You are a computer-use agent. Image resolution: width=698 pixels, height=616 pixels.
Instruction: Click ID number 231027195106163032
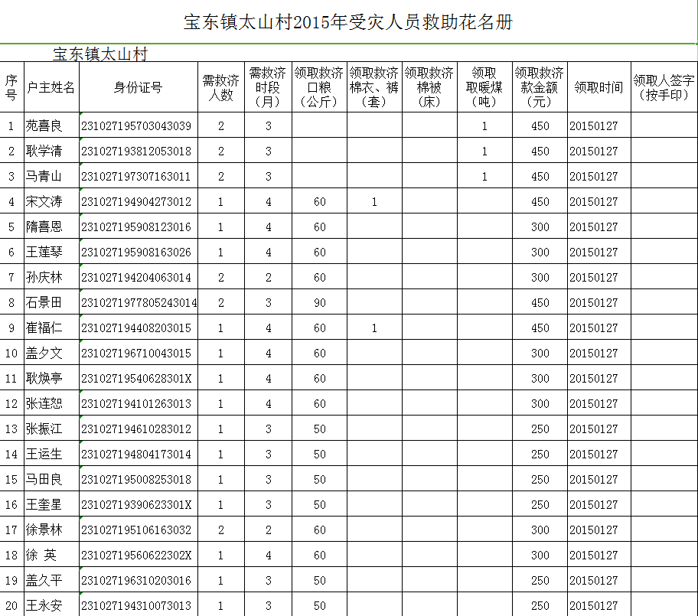[136, 530]
